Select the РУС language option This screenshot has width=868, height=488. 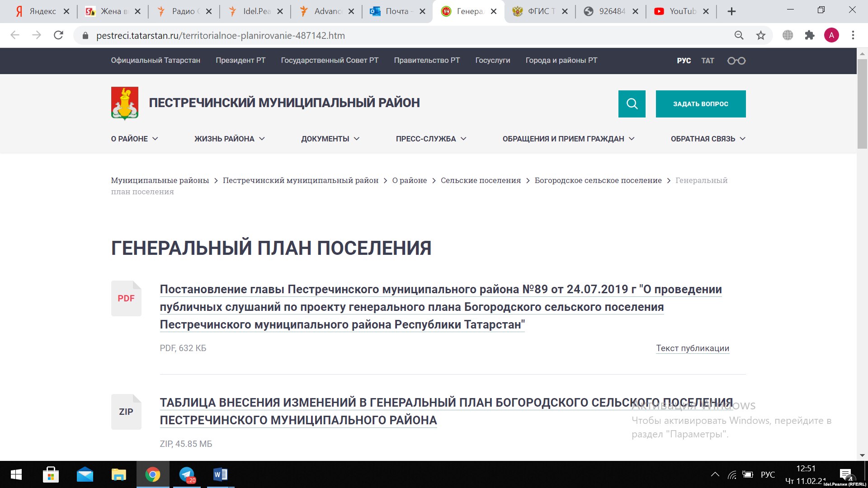tap(684, 61)
